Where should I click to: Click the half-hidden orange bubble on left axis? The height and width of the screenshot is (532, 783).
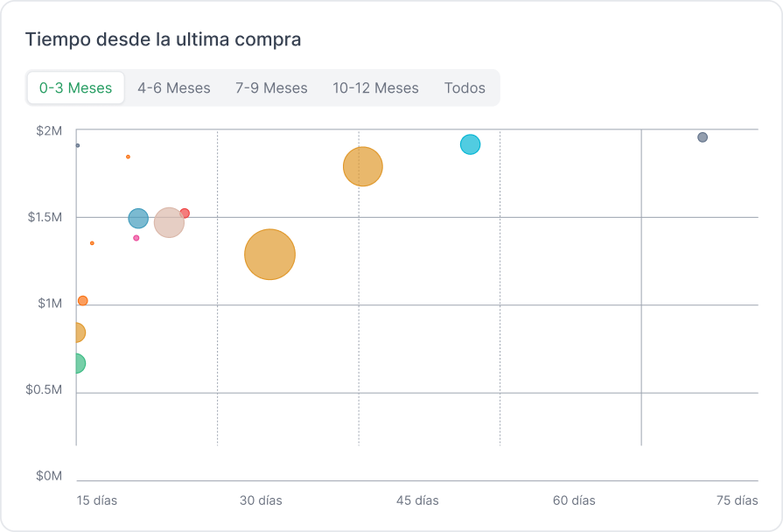(x=79, y=332)
